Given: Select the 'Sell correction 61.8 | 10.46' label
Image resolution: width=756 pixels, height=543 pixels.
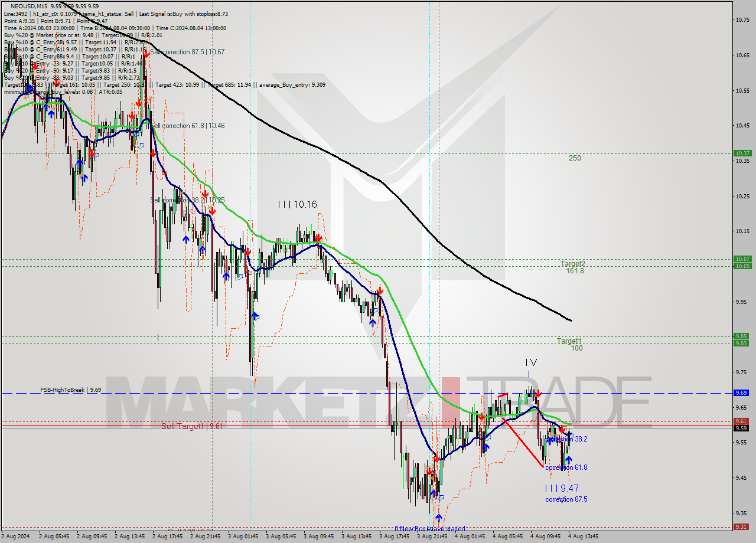Looking at the screenshot, I should 187,126.
